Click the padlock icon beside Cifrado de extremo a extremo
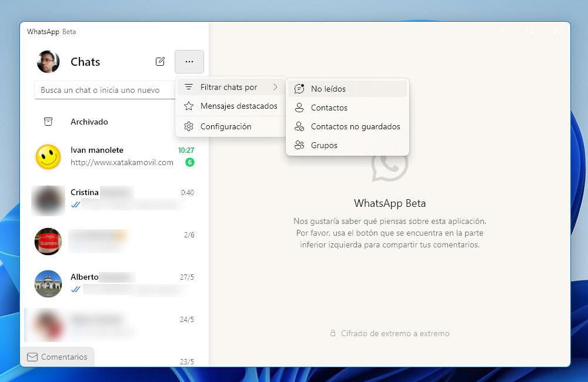 332,333
